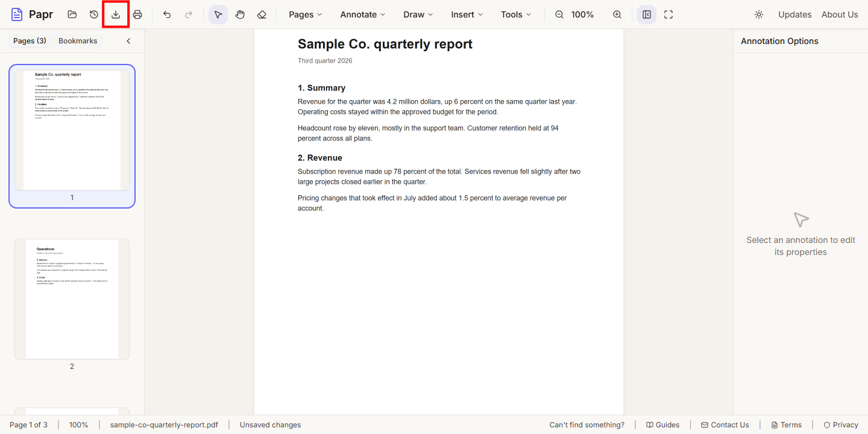Screen dimensions: 868x434
Task: Click the "1. Summary" heading in document
Action: click(321, 88)
